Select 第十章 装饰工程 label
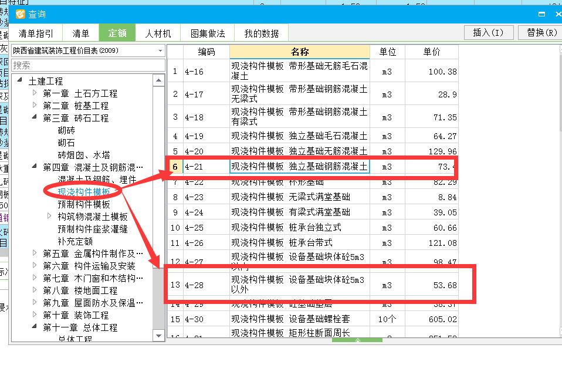Viewport: 562px width, 392px height. tap(76, 315)
